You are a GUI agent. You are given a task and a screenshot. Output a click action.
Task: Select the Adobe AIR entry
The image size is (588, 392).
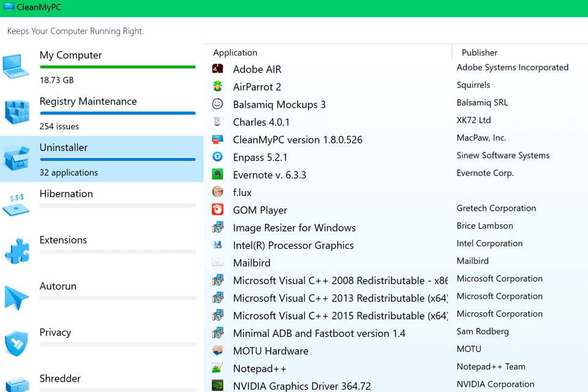[x=257, y=69]
